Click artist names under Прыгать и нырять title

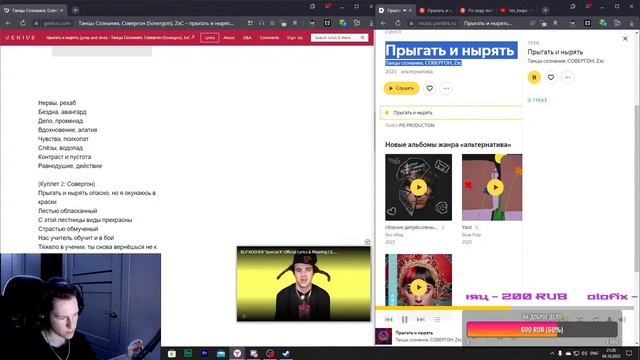tap(423, 63)
